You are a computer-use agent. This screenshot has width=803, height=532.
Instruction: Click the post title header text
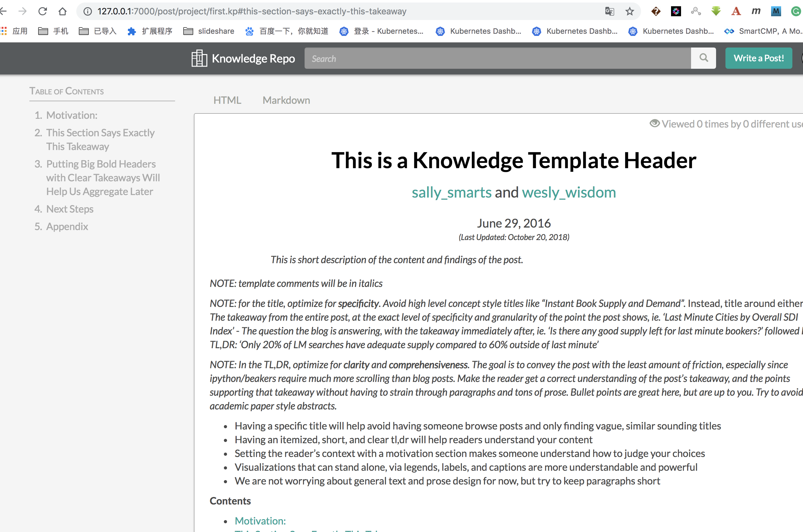click(514, 160)
